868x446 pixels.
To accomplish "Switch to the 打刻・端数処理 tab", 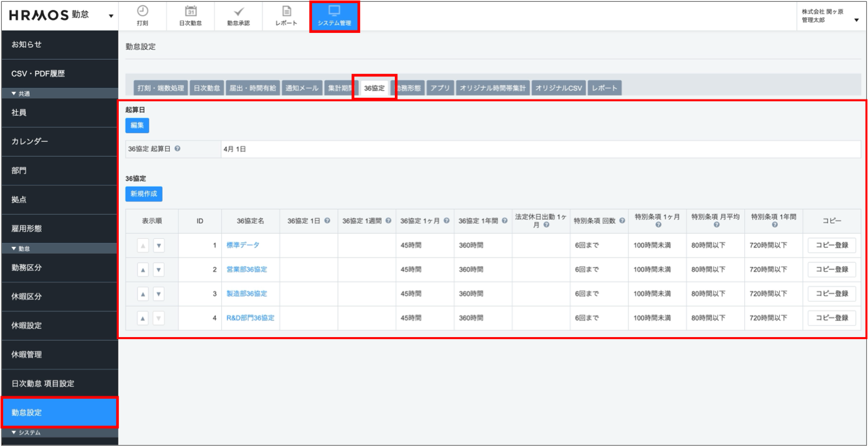I will click(160, 88).
